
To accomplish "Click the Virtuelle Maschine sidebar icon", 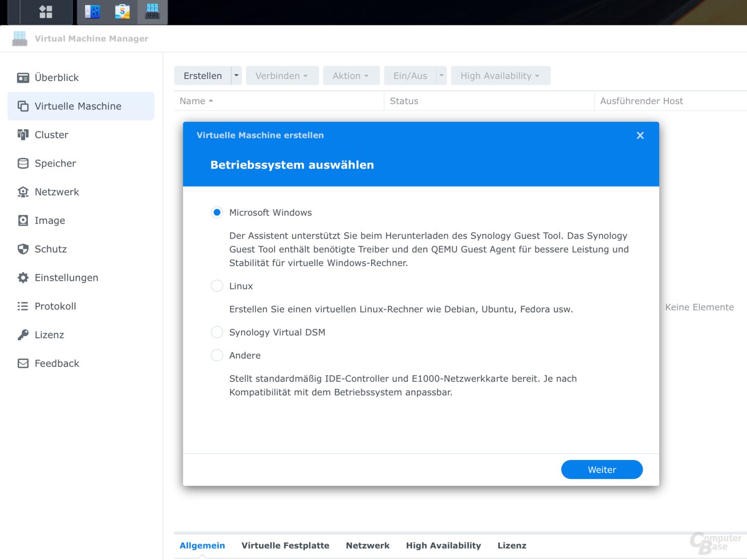I will (x=23, y=106).
